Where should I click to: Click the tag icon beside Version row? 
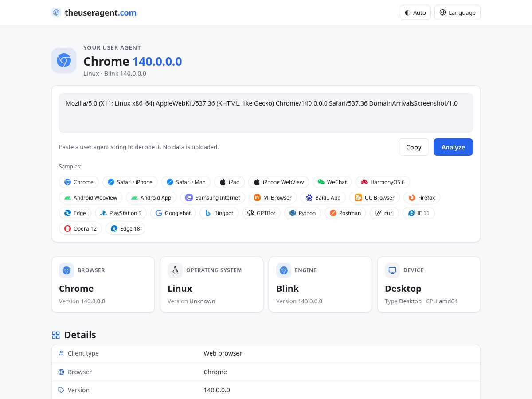point(61,390)
